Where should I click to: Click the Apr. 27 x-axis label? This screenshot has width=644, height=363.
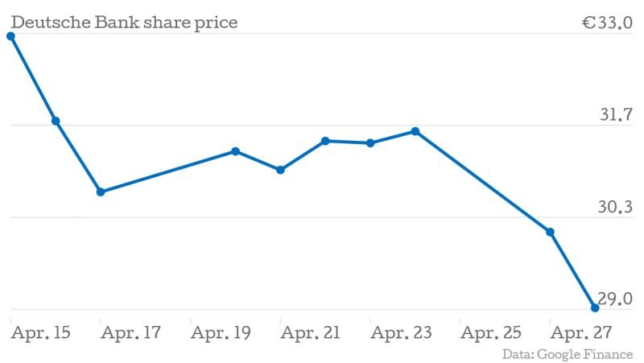click(581, 332)
